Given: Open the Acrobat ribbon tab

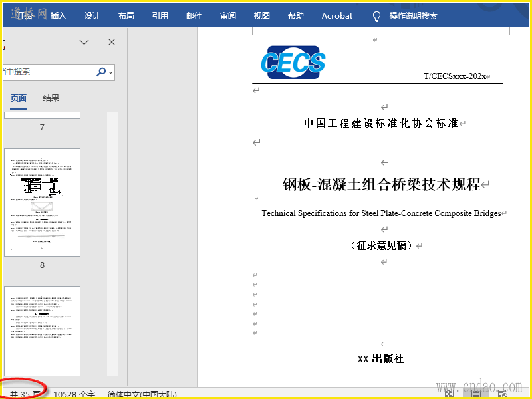Looking at the screenshot, I should (337, 15).
